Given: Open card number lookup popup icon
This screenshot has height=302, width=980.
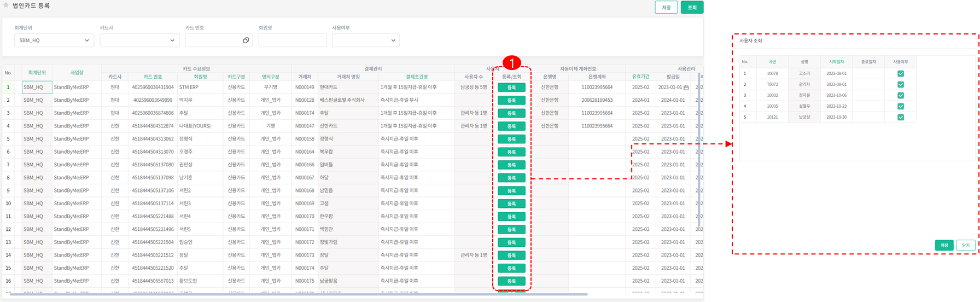Looking at the screenshot, I should coord(246,40).
